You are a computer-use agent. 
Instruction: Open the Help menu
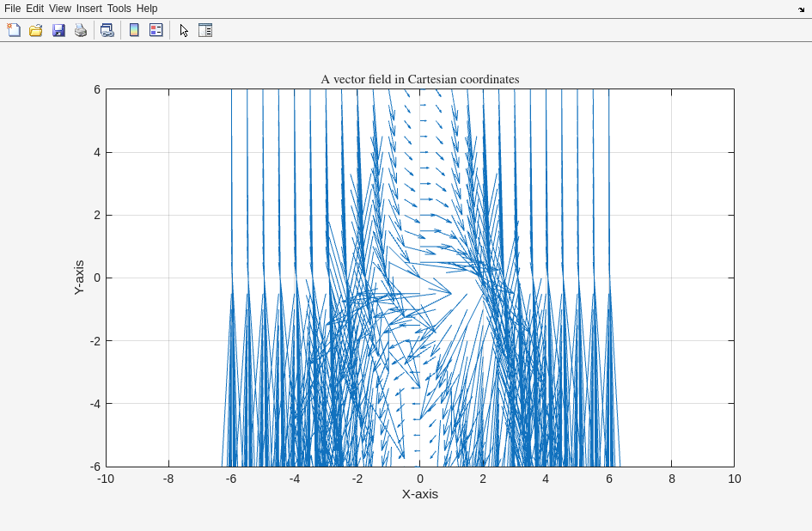tap(147, 9)
